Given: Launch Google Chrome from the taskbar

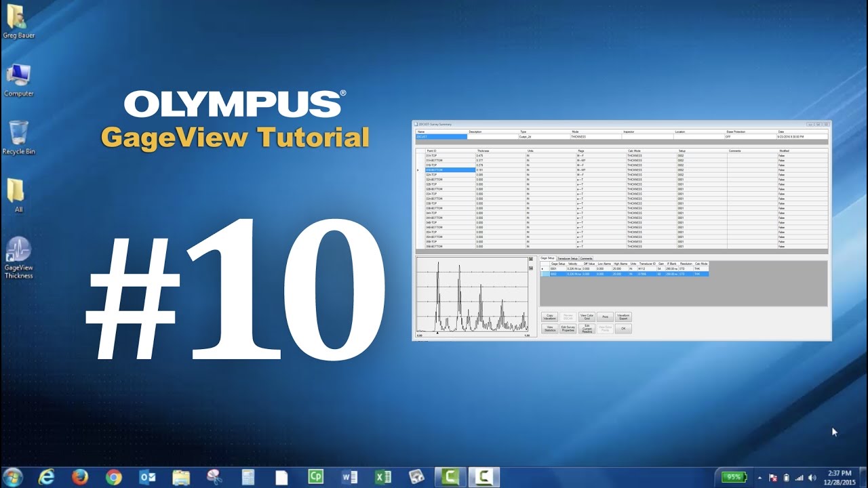Looking at the screenshot, I should (x=114, y=477).
